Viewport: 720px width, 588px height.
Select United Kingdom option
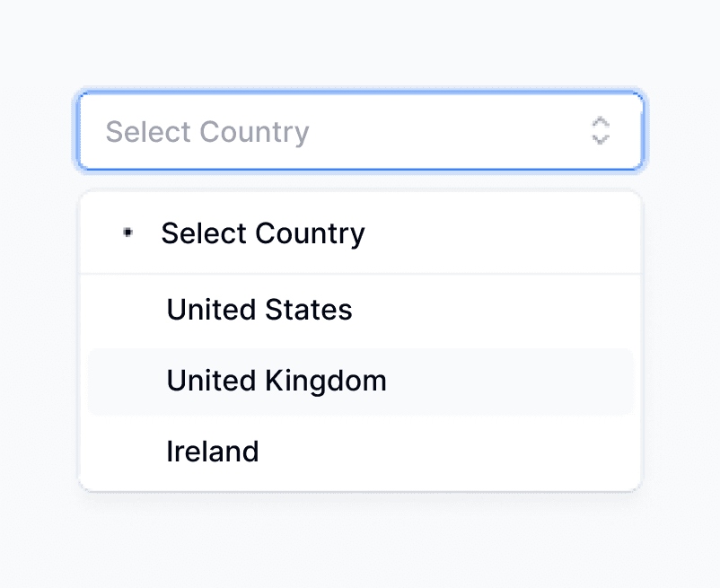[277, 381]
